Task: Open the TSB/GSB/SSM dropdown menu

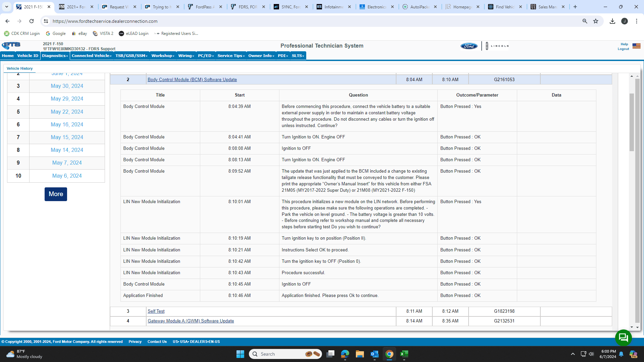Action: click(131, 56)
